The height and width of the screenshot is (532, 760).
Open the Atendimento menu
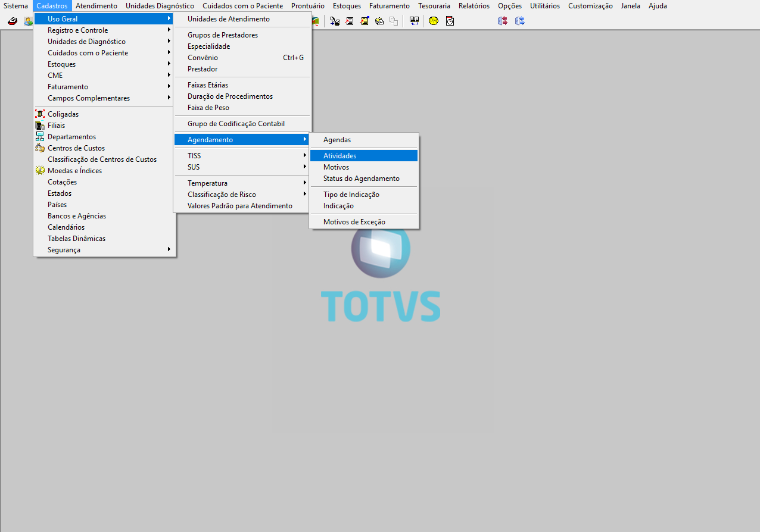[96, 6]
